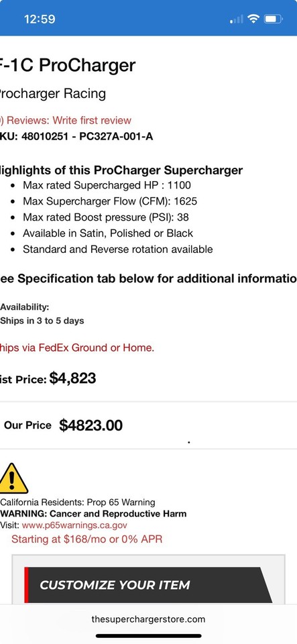Tap the Our Price $4823.00 amount
This screenshot has height=644, width=297.
point(91,425)
